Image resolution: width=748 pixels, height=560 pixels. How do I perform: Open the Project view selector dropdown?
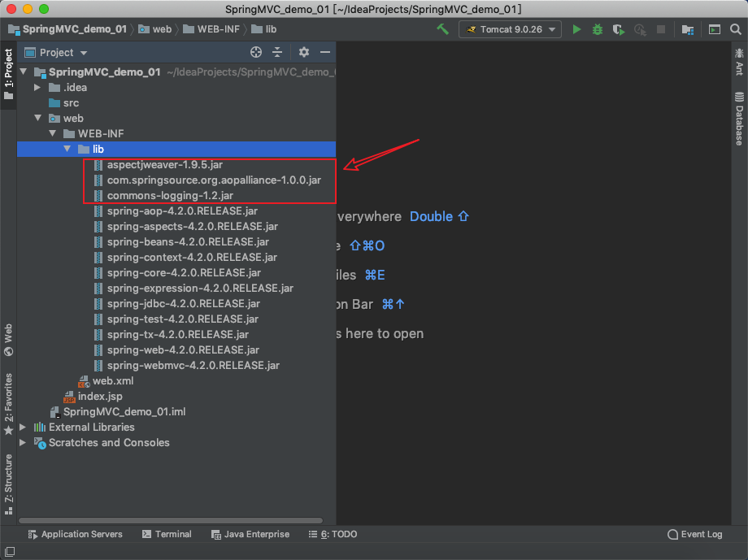56,53
